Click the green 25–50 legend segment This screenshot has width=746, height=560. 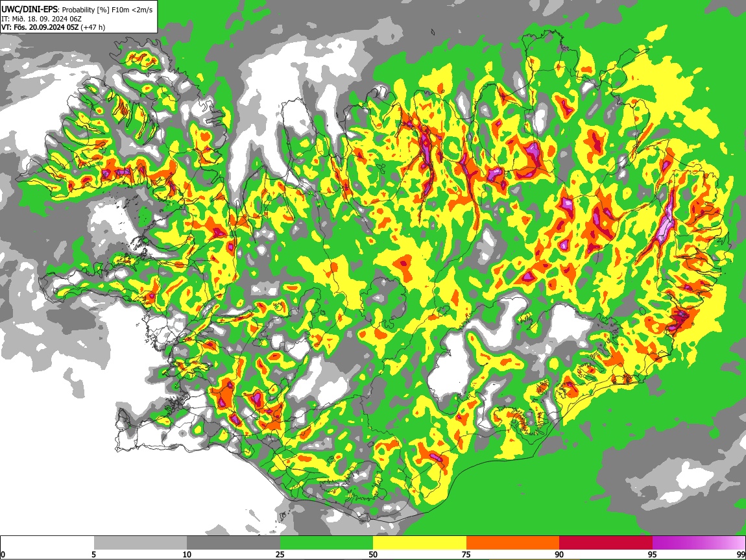pos(326,543)
